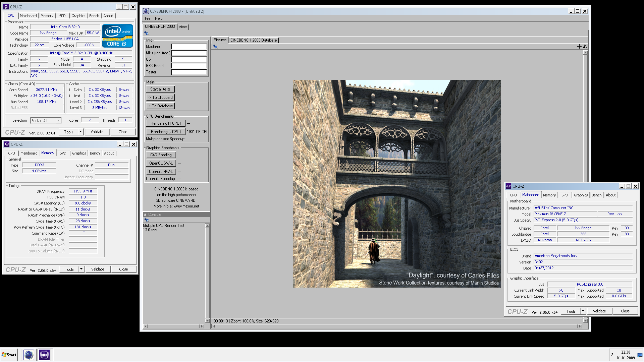Viewport: 644px width, 362px height.
Task: Click the Start all tests button
Action: click(160, 89)
